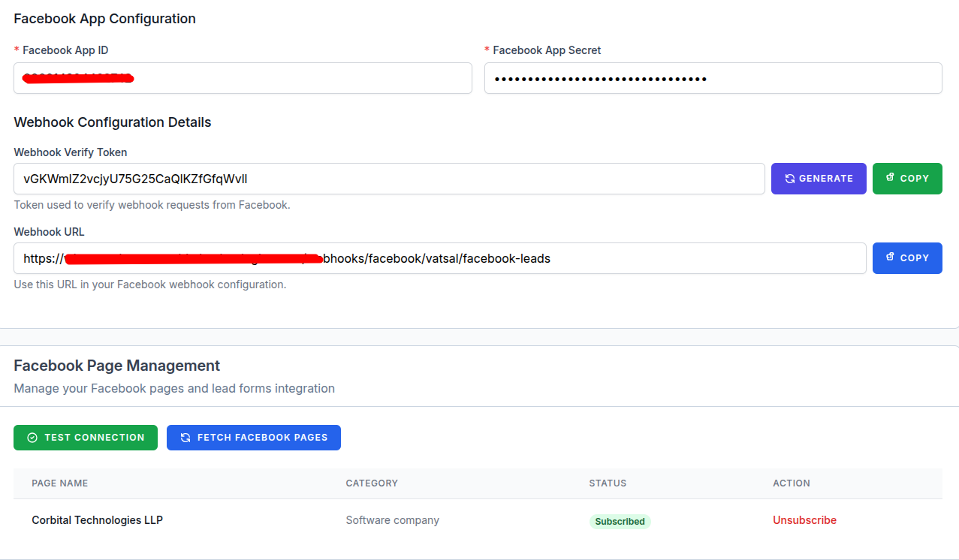Click the CATEGORY column header
This screenshot has height=560, width=959.
pos(372,483)
